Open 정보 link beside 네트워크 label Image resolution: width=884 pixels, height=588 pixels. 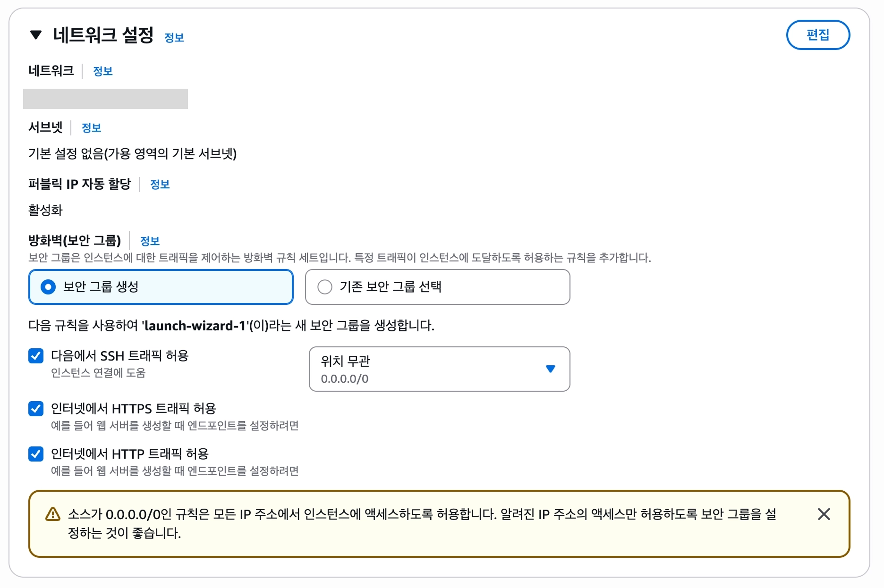point(103,71)
